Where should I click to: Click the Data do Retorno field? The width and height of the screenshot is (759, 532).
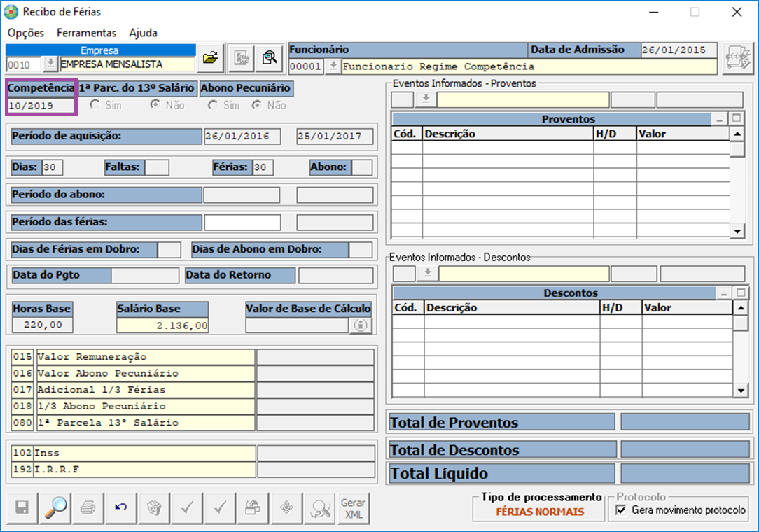[336, 275]
